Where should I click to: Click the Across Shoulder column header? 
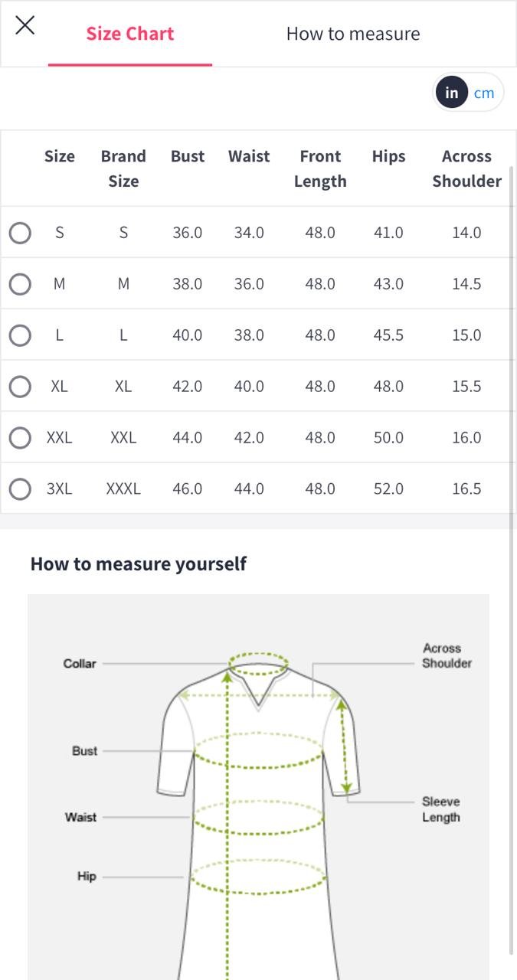(x=466, y=168)
